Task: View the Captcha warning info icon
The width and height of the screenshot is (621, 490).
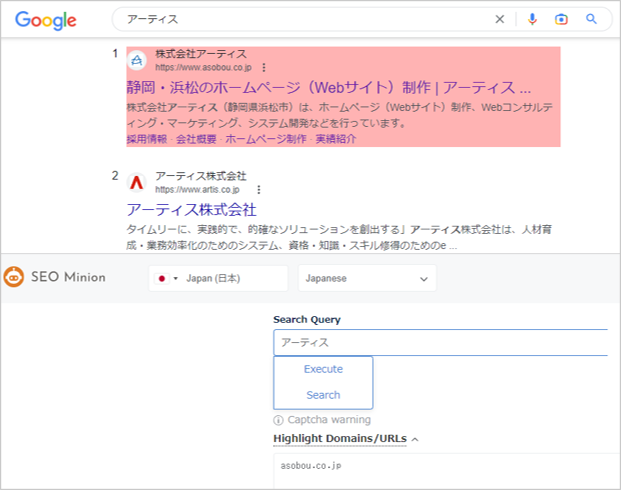Action: [278, 420]
